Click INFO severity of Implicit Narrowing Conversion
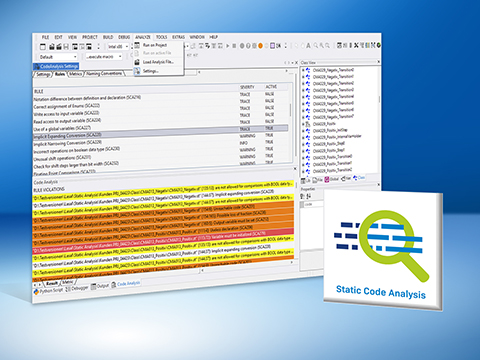Image resolution: width=480 pixels, height=360 pixels. (243, 143)
